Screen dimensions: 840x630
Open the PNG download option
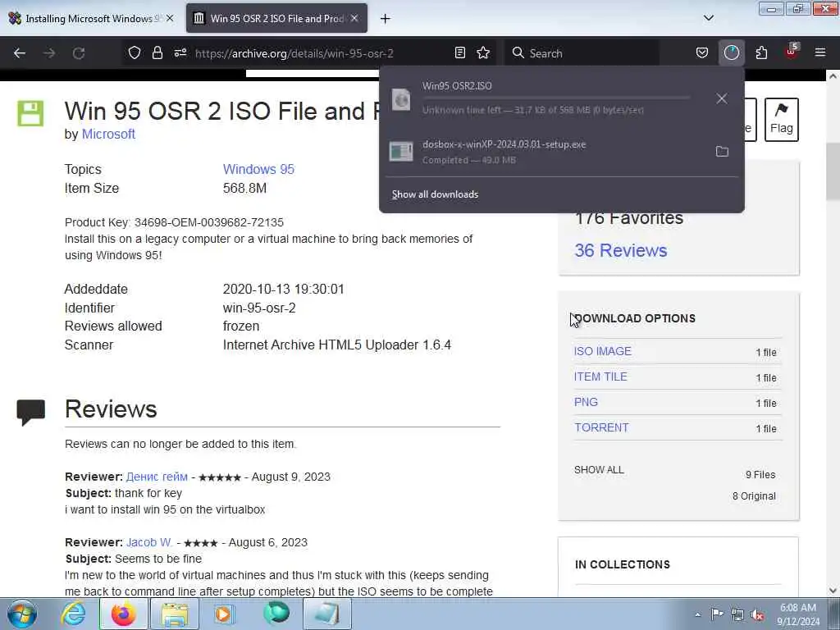[586, 402]
